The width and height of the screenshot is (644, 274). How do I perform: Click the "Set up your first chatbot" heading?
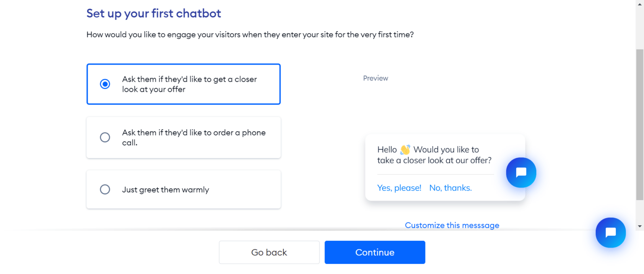153,13
